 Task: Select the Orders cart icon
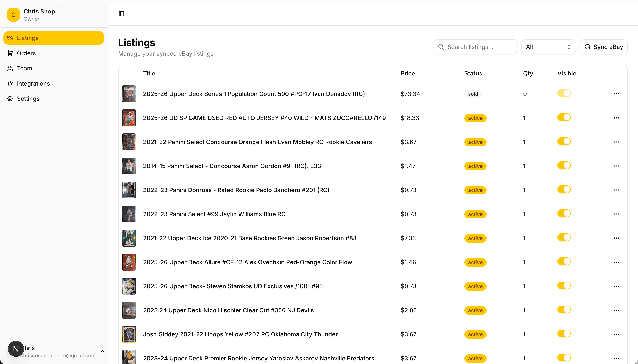10,53
